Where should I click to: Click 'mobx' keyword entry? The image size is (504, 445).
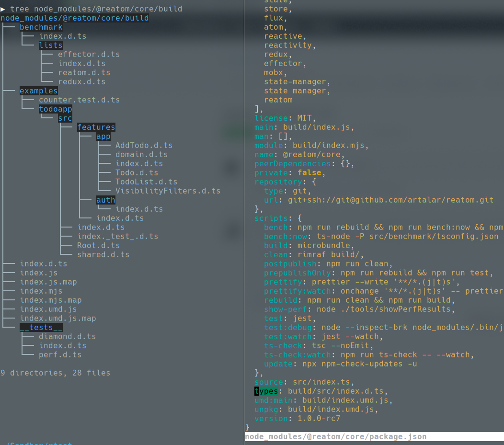[x=273, y=73]
